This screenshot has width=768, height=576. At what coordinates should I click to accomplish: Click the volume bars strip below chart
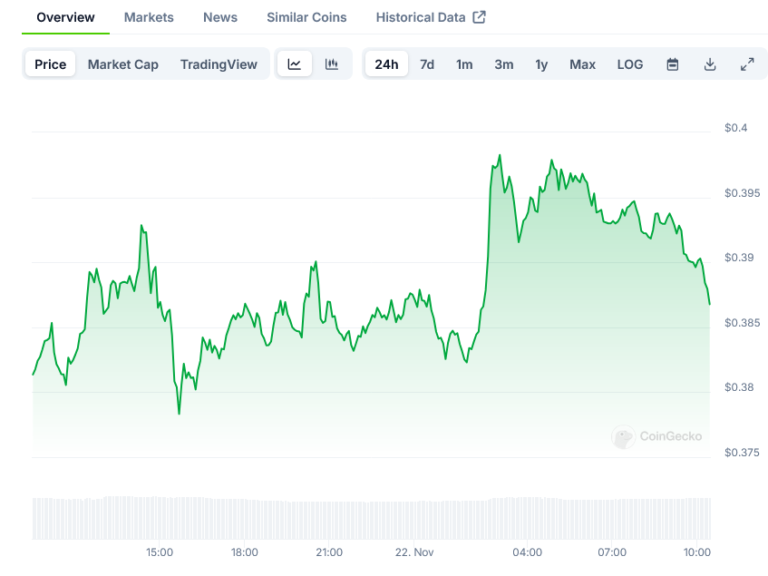pos(371,518)
